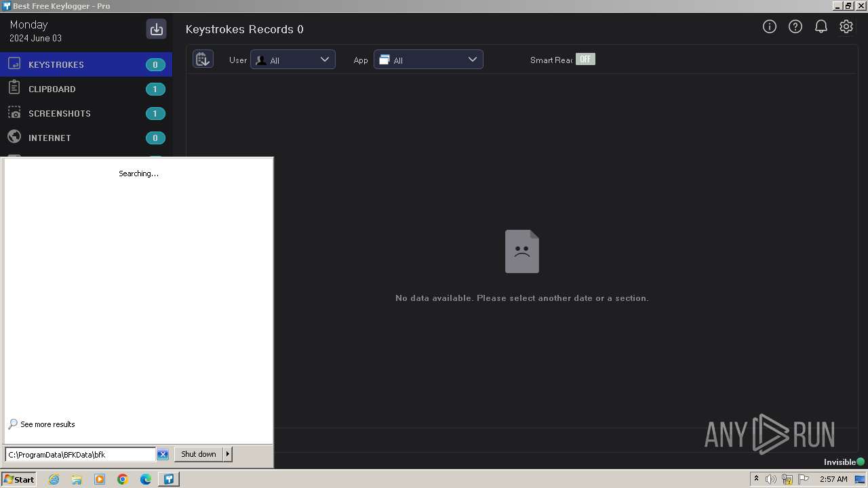
Task: Open Internet Explorer from the taskbar
Action: point(54,479)
